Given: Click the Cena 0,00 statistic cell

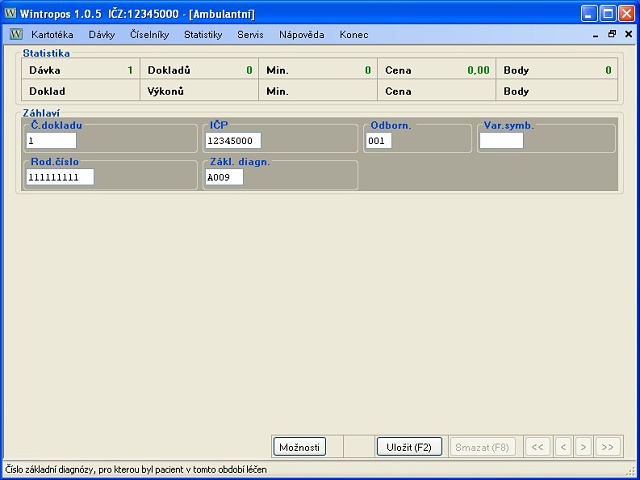Looking at the screenshot, I should pyautogui.click(x=437, y=70).
